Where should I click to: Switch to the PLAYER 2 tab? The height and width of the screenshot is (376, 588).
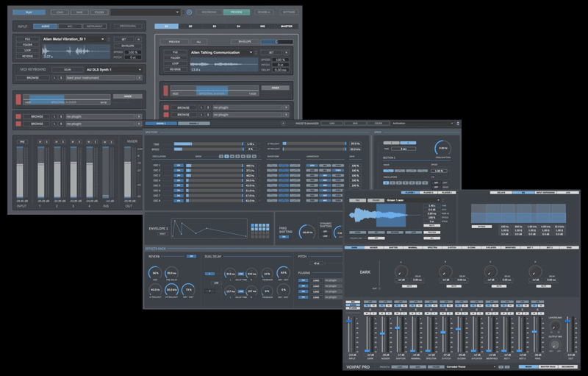coord(429,193)
